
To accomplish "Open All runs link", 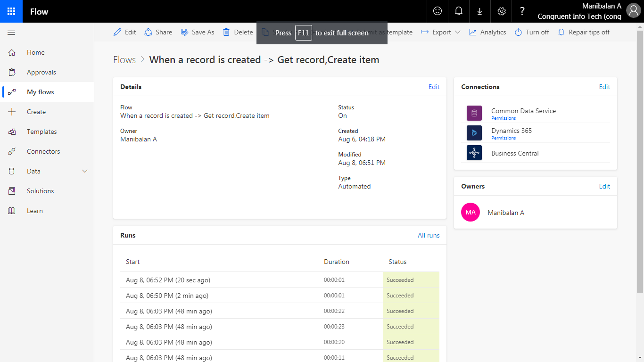I will click(x=429, y=235).
